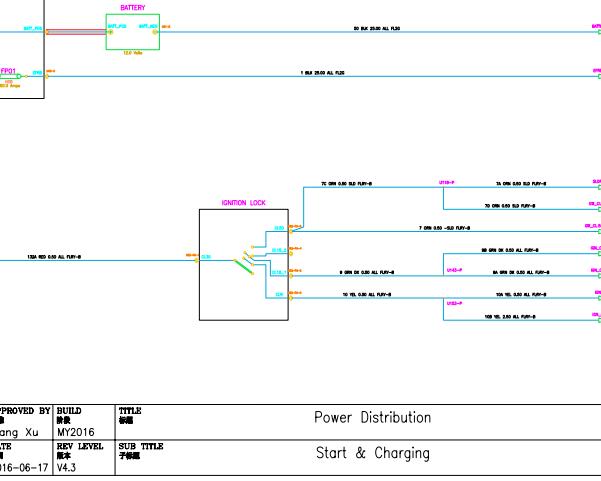
Task: Click the BUILD header in the title block
Action: pos(69,411)
